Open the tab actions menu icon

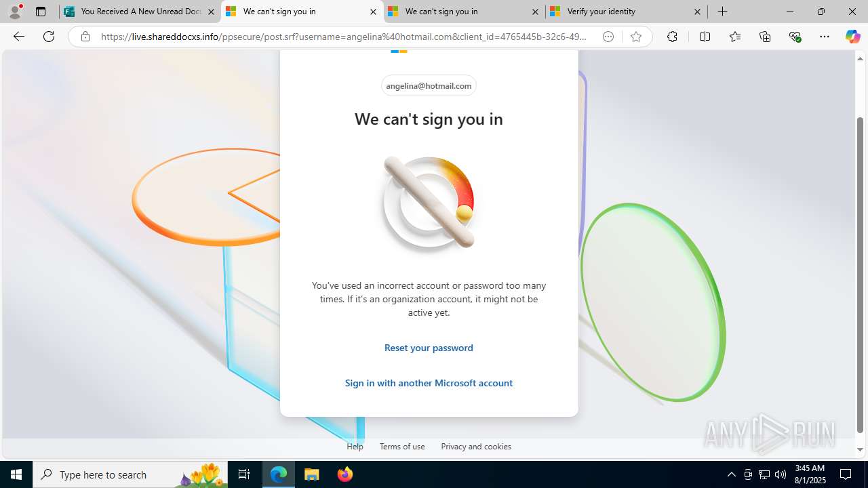pos(41,12)
